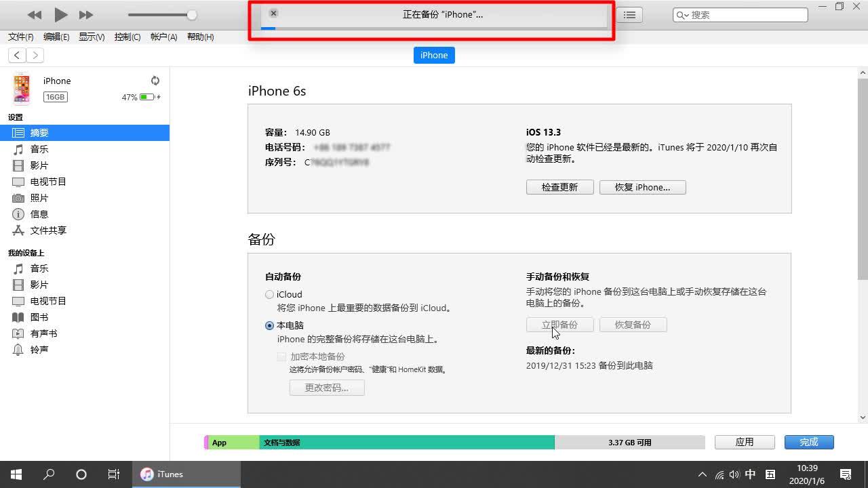The height and width of the screenshot is (488, 868).
Task: Click the play button
Action: pos(60,14)
